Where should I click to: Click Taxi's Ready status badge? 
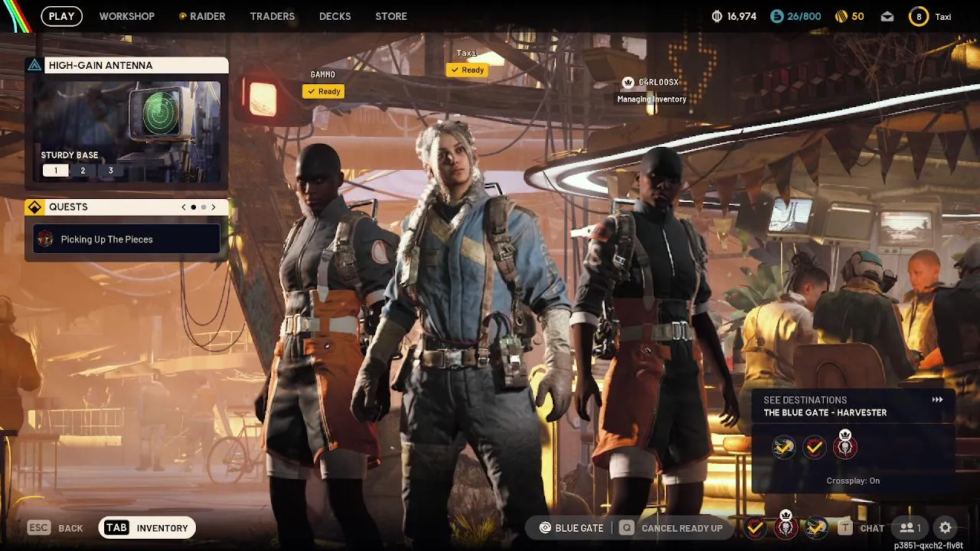467,70
